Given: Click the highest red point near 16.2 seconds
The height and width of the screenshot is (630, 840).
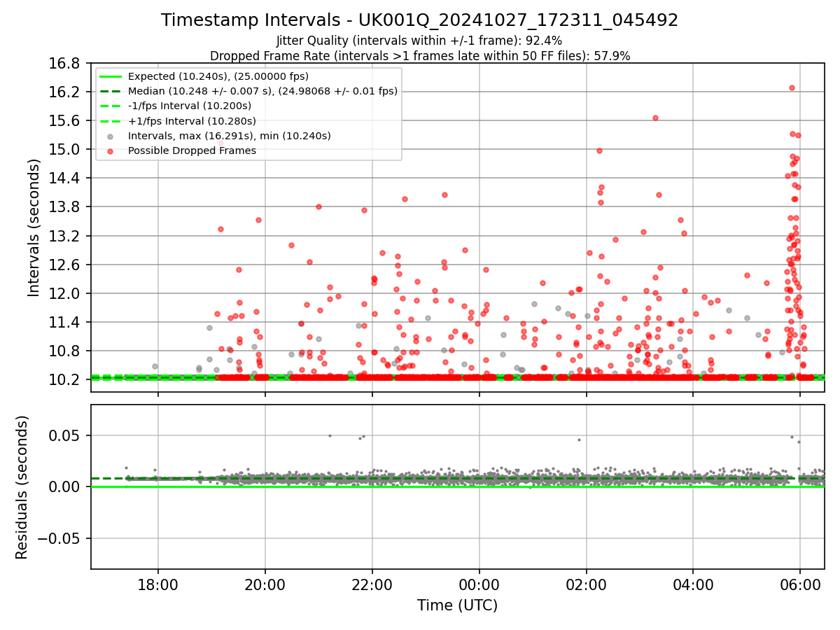Looking at the screenshot, I should coord(792,87).
